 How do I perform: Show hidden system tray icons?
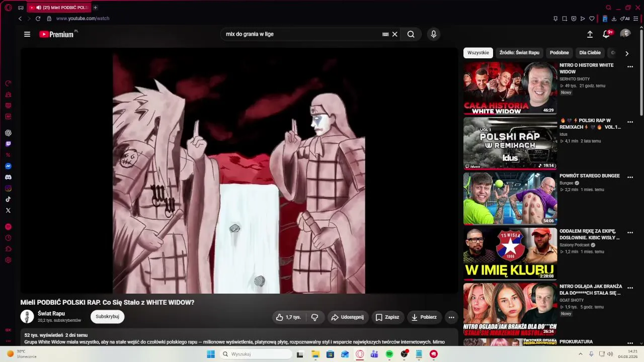pos(581,354)
